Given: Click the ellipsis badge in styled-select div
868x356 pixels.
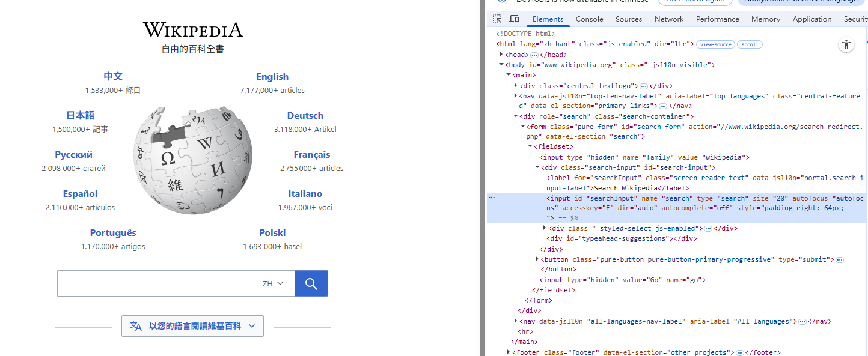Looking at the screenshot, I should 708,228.
